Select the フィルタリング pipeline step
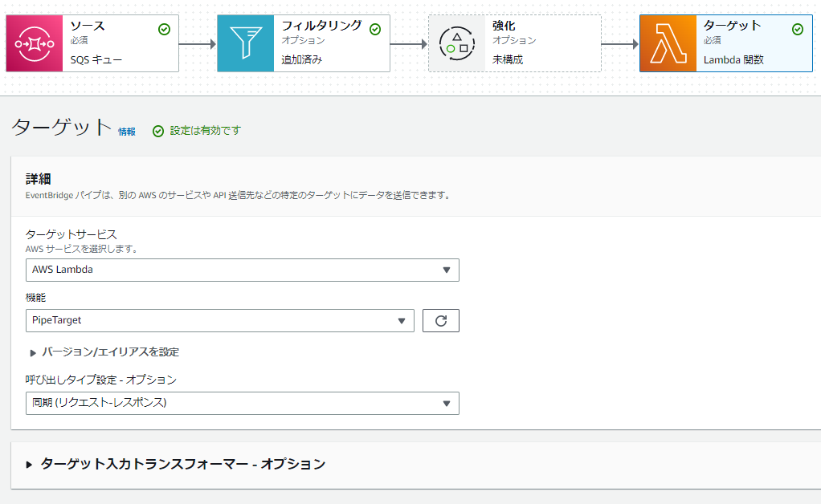The image size is (821, 504). [x=303, y=43]
